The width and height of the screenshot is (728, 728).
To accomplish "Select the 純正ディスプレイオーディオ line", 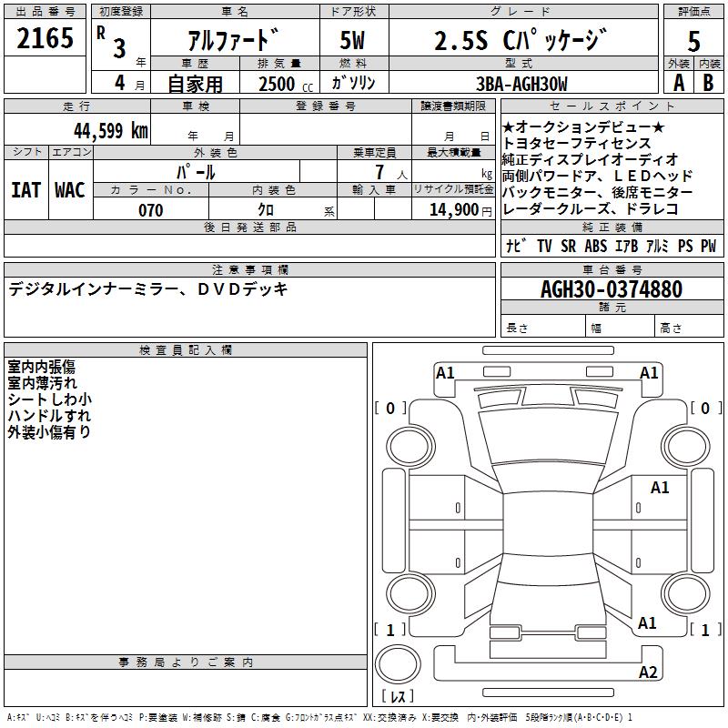I will pyautogui.click(x=590, y=160).
